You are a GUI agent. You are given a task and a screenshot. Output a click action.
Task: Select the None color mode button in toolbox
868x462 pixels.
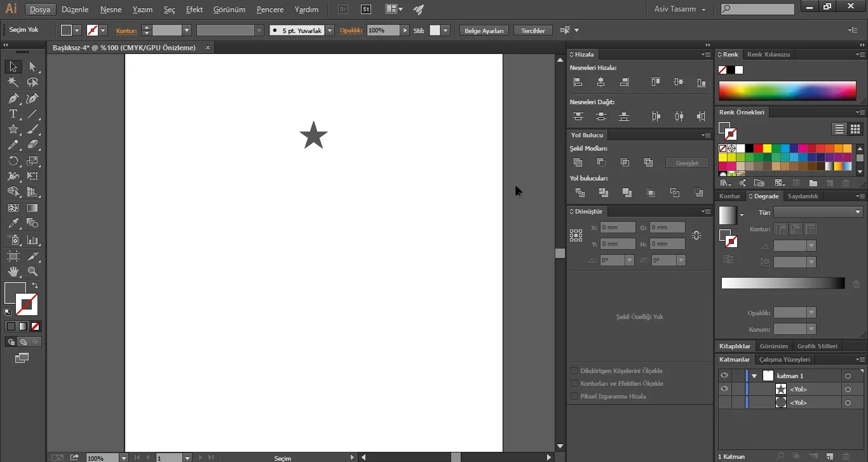(x=36, y=326)
